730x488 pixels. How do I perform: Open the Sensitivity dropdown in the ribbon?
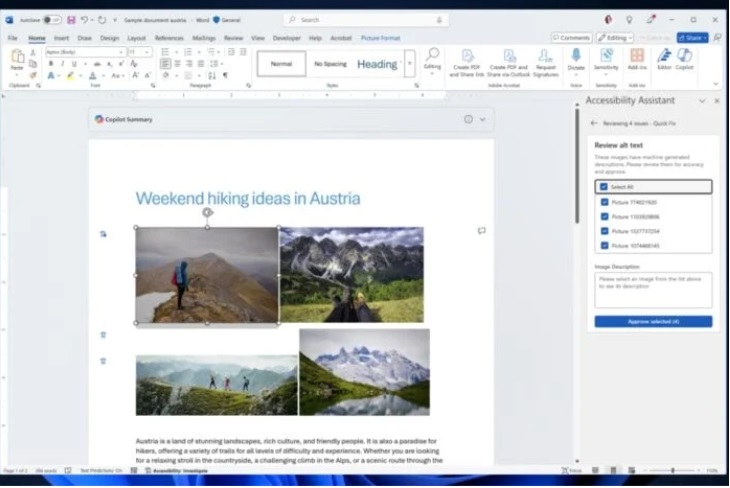606,60
